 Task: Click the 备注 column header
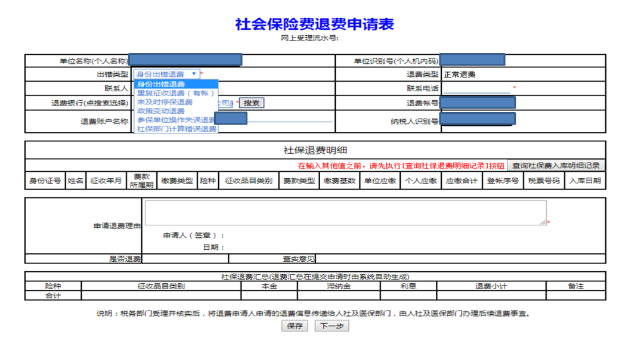click(x=576, y=286)
